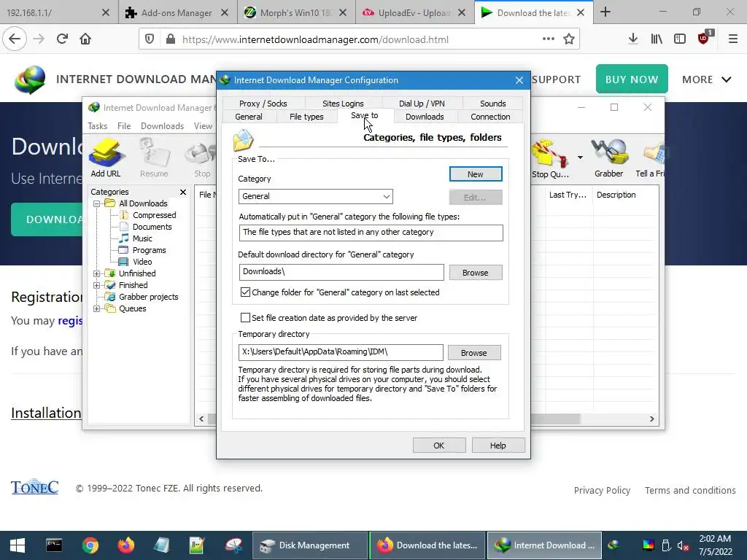Viewport: 747px width, 560px height.
Task: Click the Firefox URL address bar
Action: click(x=357, y=39)
